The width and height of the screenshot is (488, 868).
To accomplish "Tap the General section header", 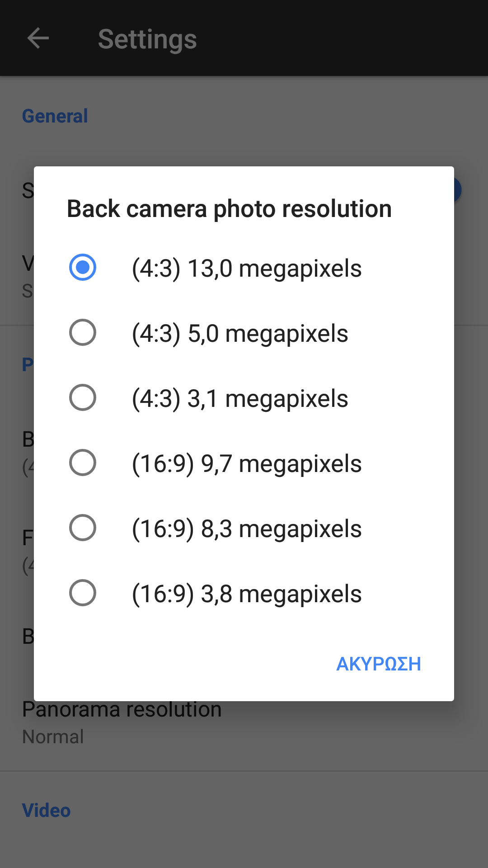I will point(55,116).
